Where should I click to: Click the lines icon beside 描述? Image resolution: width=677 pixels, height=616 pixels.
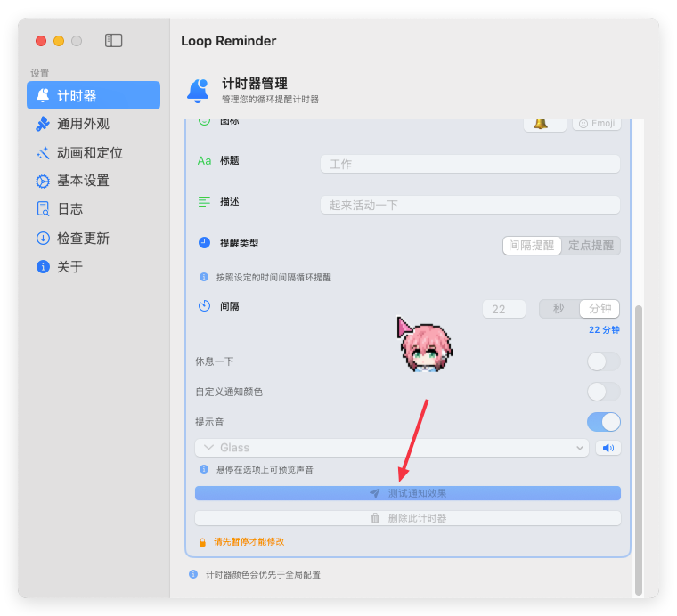click(x=204, y=201)
